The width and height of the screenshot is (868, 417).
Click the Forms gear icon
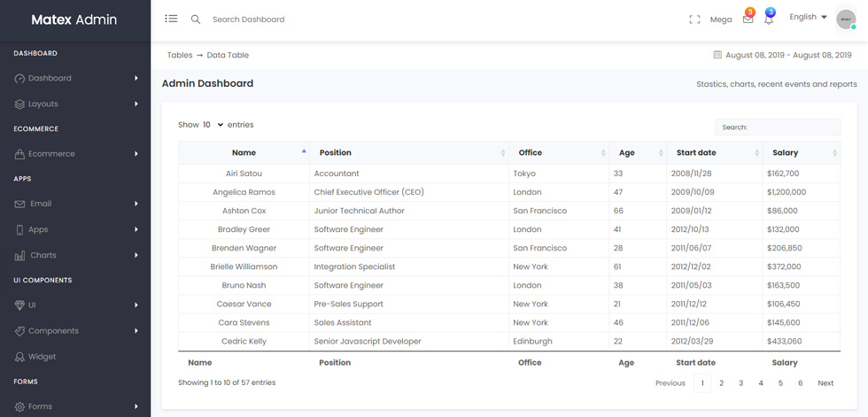[19, 406]
